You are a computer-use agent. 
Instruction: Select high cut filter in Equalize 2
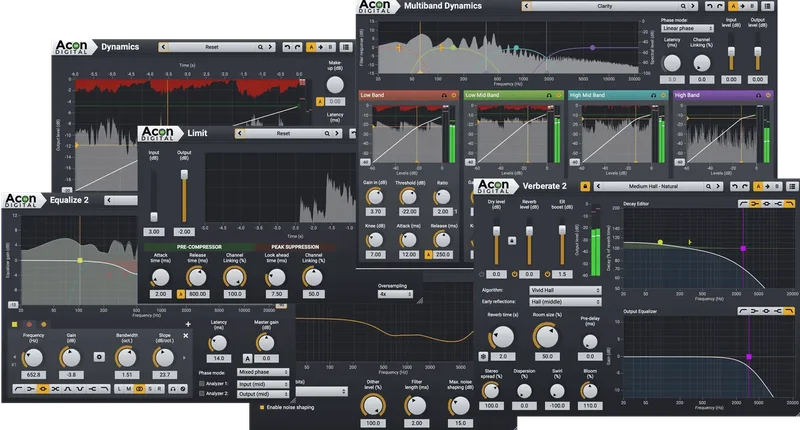[105, 389]
